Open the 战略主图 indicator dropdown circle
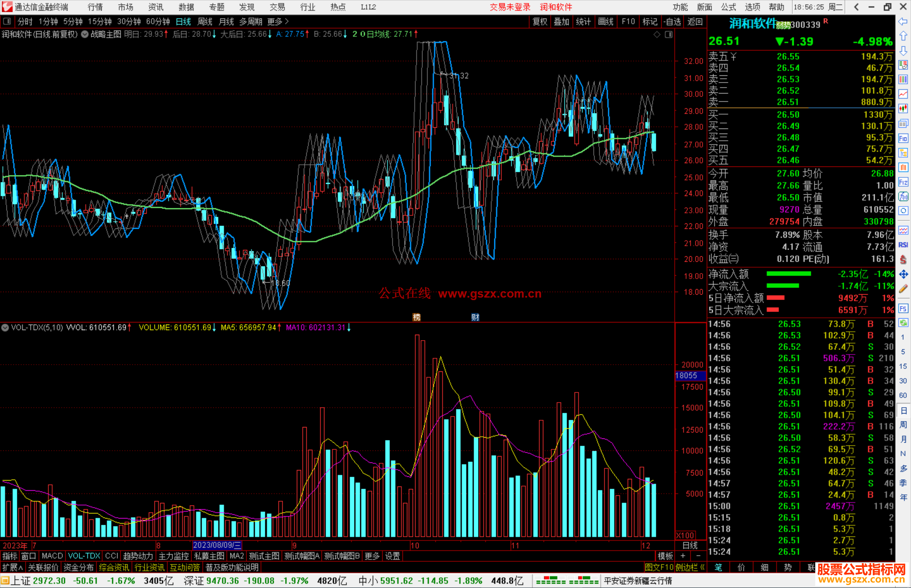The image size is (911, 588). [85, 34]
